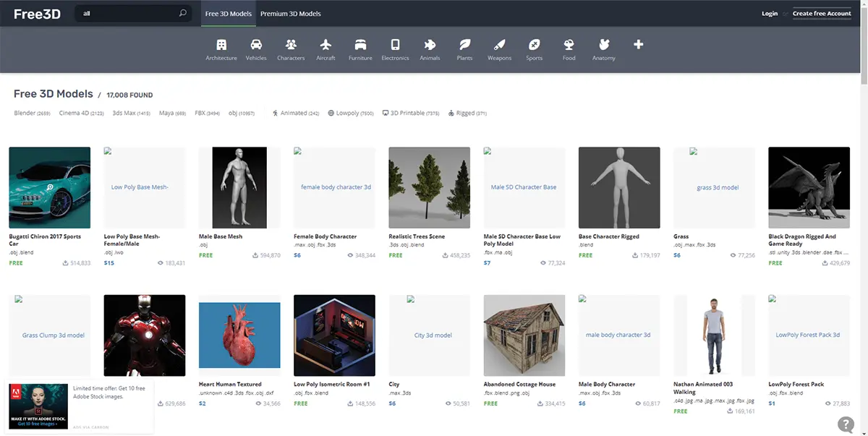This screenshot has height=436, width=868.
Task: Open the Weapons category icon
Action: click(499, 45)
